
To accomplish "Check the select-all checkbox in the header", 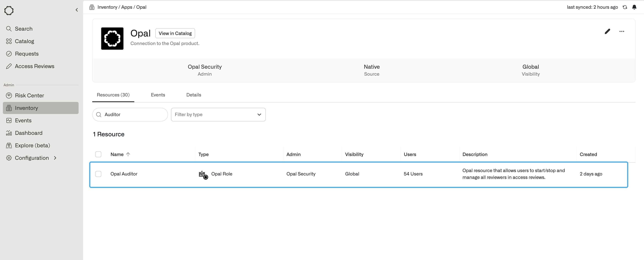I will click(x=98, y=154).
